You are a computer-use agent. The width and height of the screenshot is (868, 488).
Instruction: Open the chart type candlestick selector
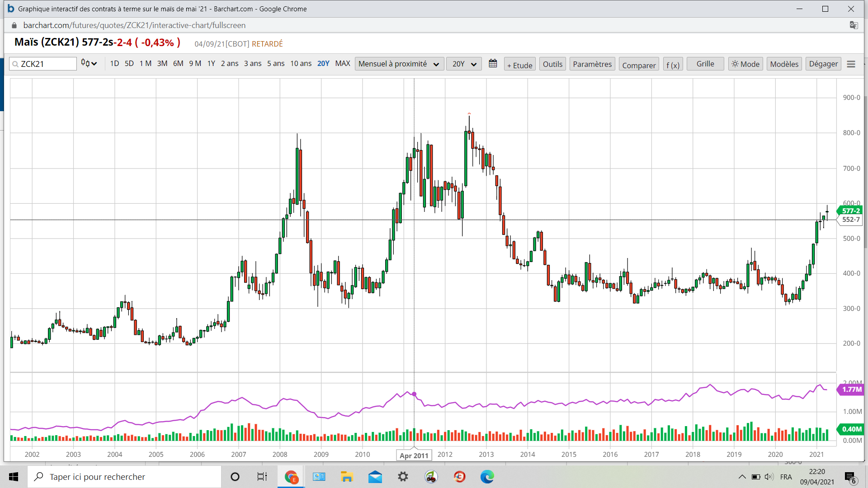(x=89, y=63)
